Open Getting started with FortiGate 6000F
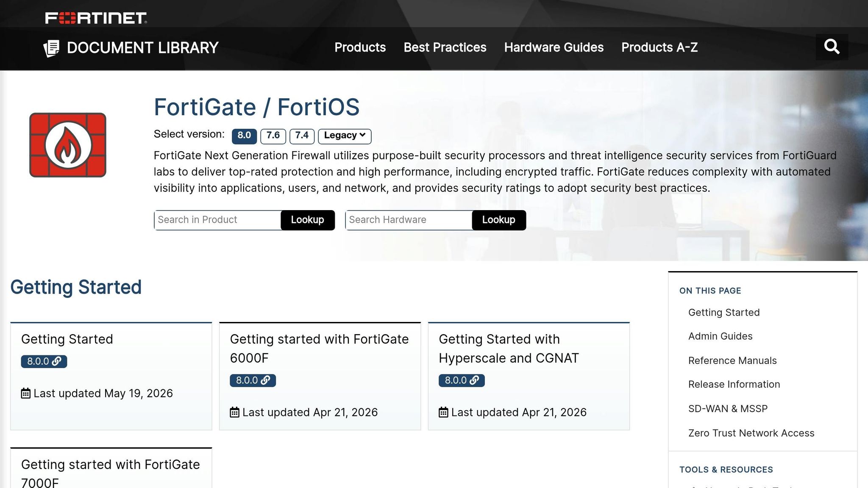 click(x=319, y=349)
